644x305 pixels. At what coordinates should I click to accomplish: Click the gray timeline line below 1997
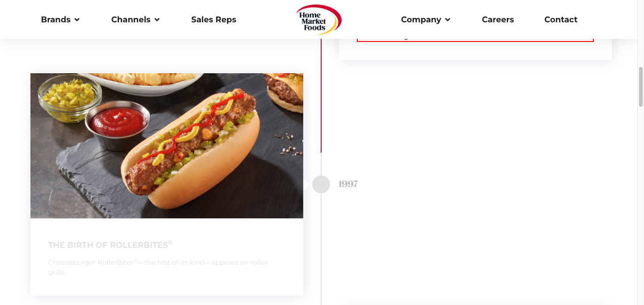click(x=321, y=249)
